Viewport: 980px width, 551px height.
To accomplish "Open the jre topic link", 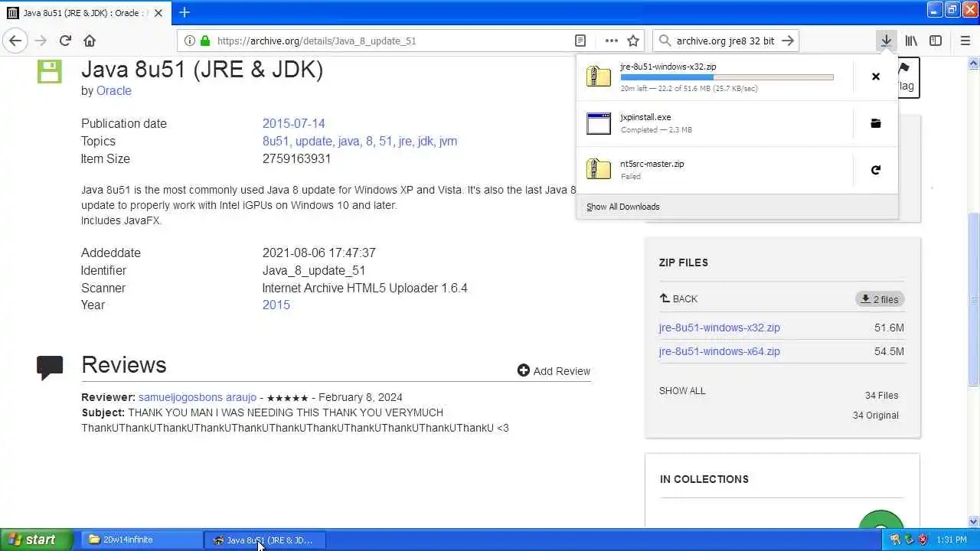I will pyautogui.click(x=405, y=141).
